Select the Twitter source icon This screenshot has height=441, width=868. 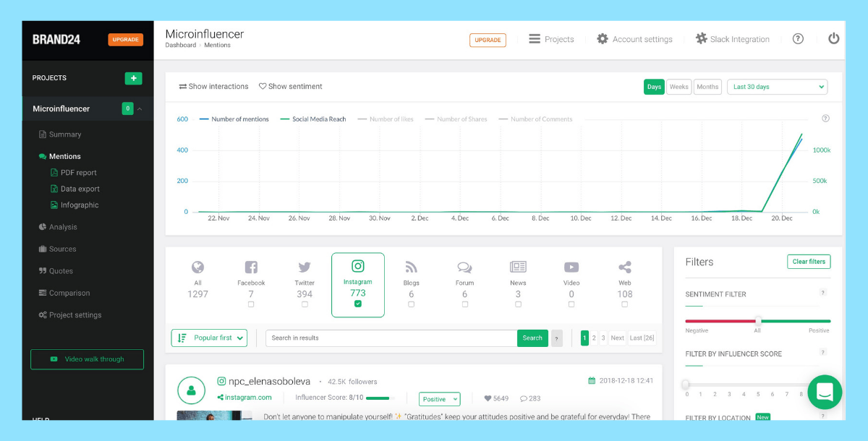[x=305, y=267]
